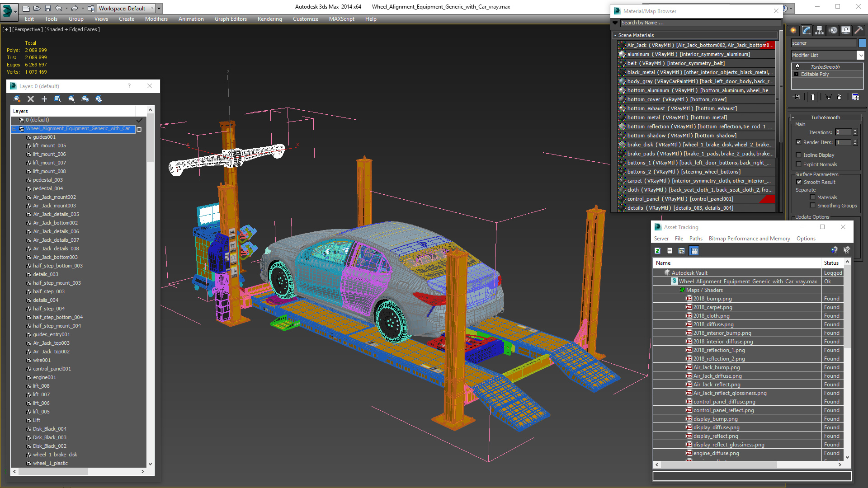Click the Search by Name field
This screenshot has width=868, height=488.
pyautogui.click(x=700, y=23)
